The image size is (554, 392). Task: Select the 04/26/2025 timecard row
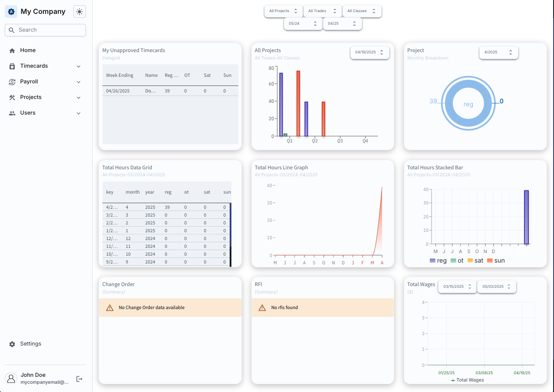169,91
